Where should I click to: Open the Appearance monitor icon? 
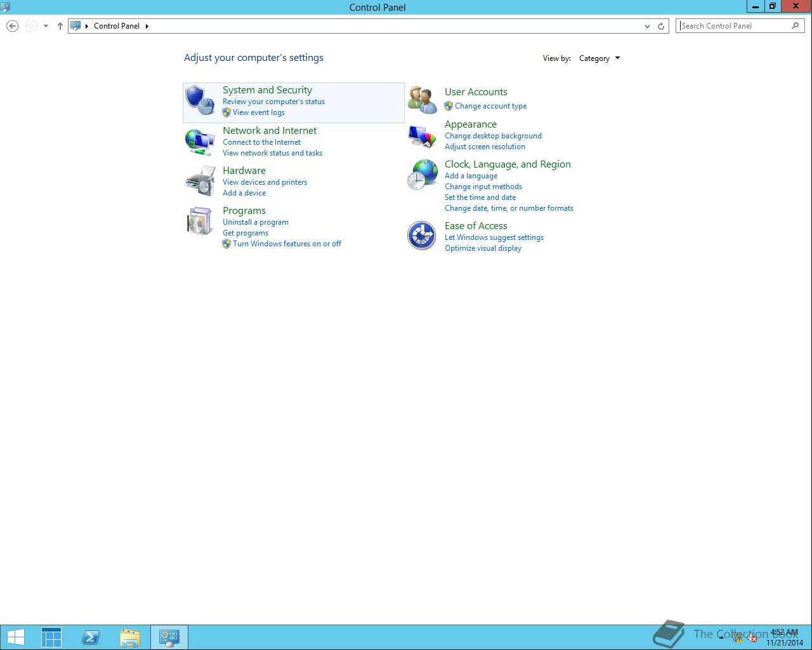coord(422,136)
